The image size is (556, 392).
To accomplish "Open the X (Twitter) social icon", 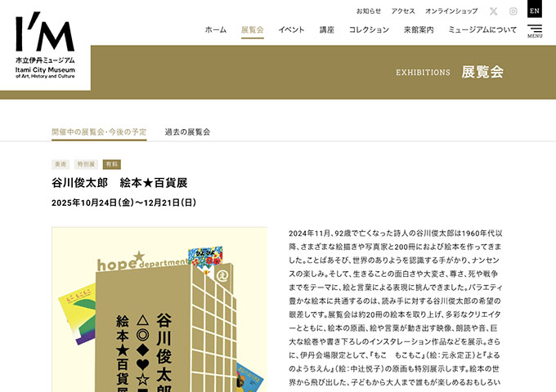I will (493, 11).
